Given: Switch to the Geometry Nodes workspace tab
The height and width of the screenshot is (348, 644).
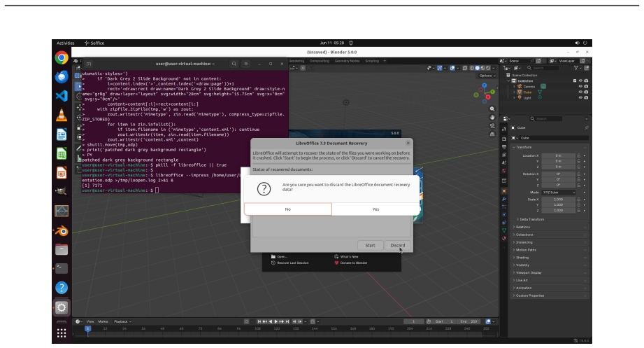Looking at the screenshot, I should 347,61.
